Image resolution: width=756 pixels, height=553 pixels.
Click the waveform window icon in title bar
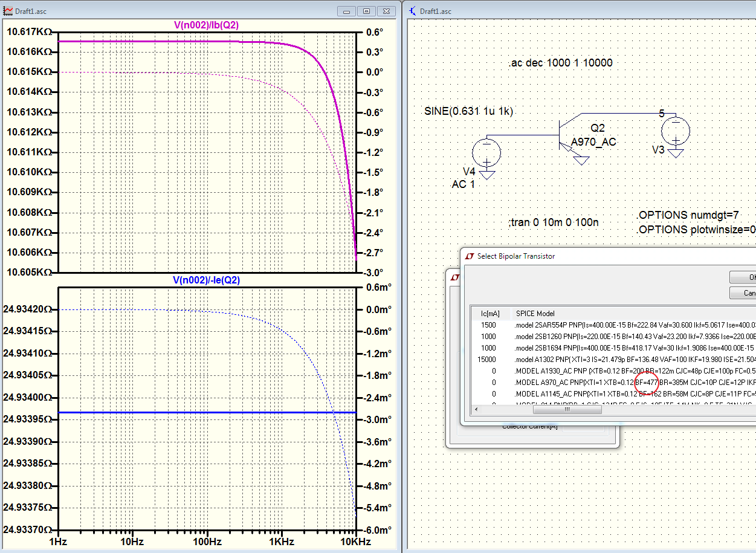pos(7,11)
